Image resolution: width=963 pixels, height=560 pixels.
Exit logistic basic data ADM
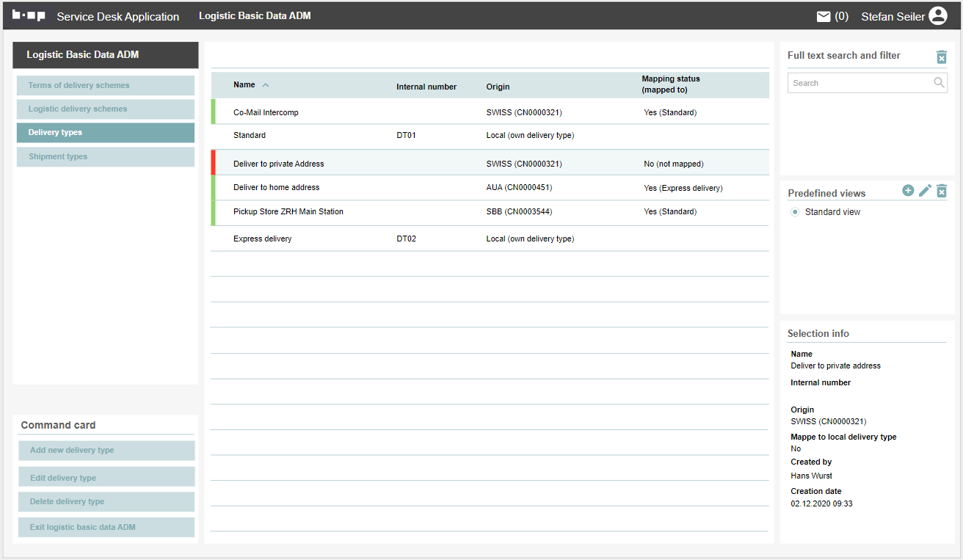click(x=106, y=527)
